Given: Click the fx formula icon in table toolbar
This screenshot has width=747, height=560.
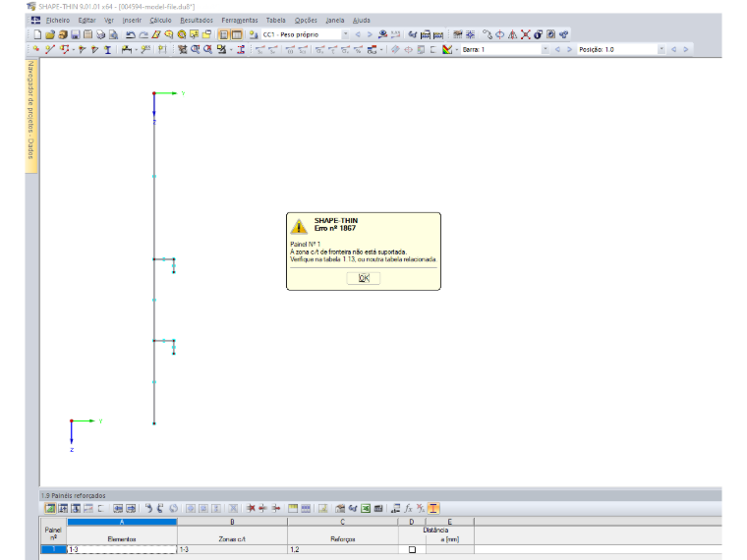Looking at the screenshot, I should (408, 509).
